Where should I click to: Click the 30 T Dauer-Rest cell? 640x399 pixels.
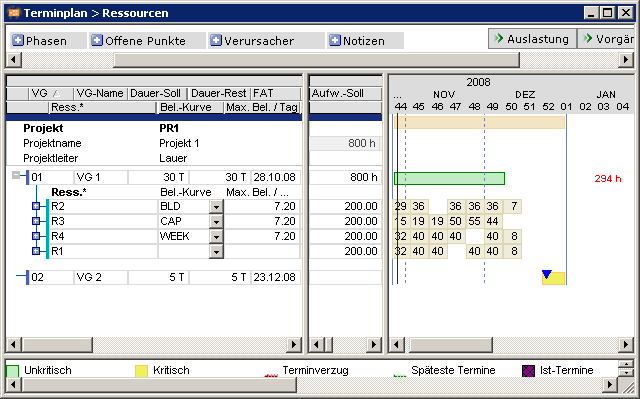coord(220,177)
